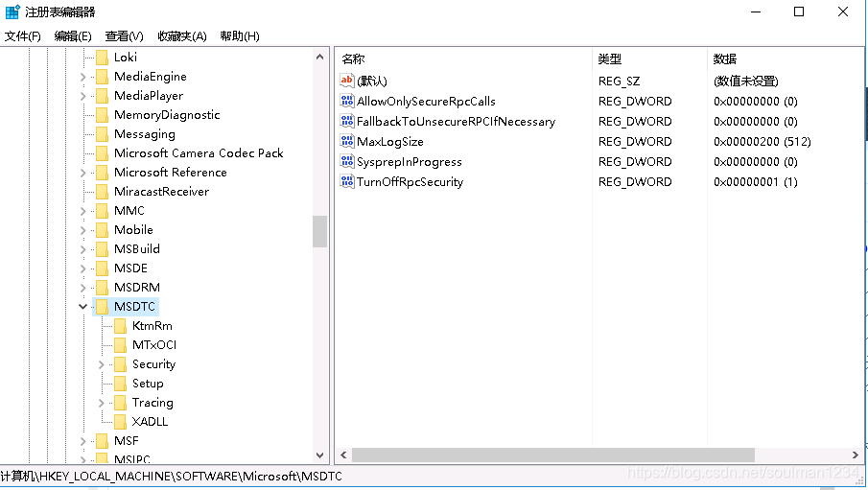Image resolution: width=868 pixels, height=490 pixels.
Task: Click the MemoryDiagnostic folder icon
Action: click(103, 115)
